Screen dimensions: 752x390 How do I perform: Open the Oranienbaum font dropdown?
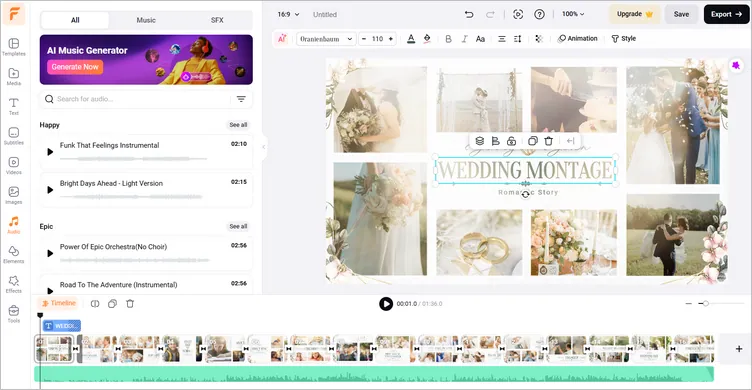click(326, 39)
